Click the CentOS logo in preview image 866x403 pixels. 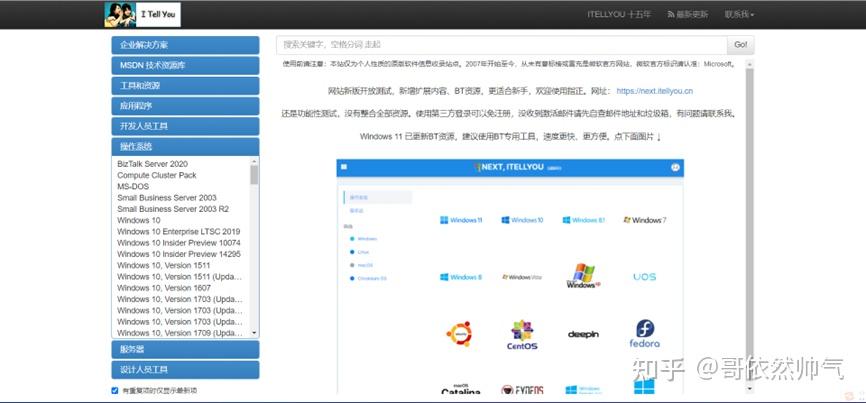tap(522, 335)
